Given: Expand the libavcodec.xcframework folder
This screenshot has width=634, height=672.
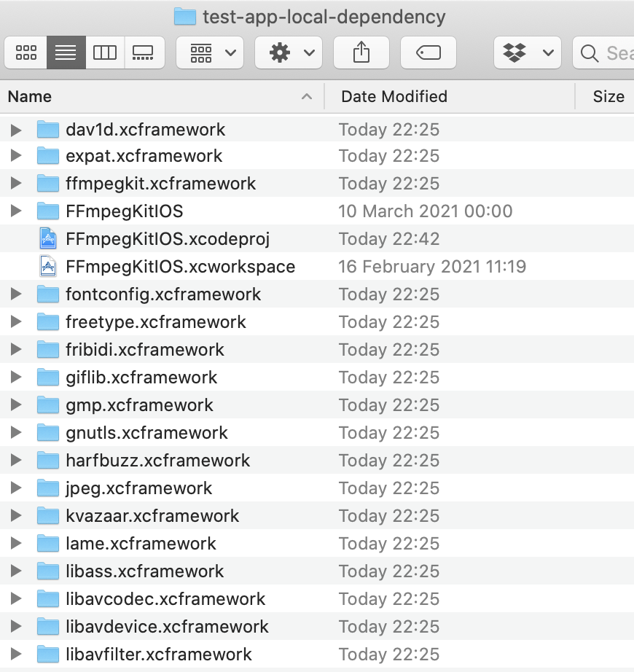Looking at the screenshot, I should [x=16, y=600].
